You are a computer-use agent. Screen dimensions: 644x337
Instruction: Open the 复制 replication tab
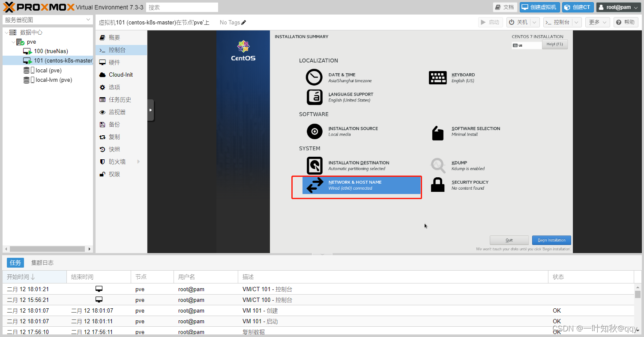(x=121, y=137)
